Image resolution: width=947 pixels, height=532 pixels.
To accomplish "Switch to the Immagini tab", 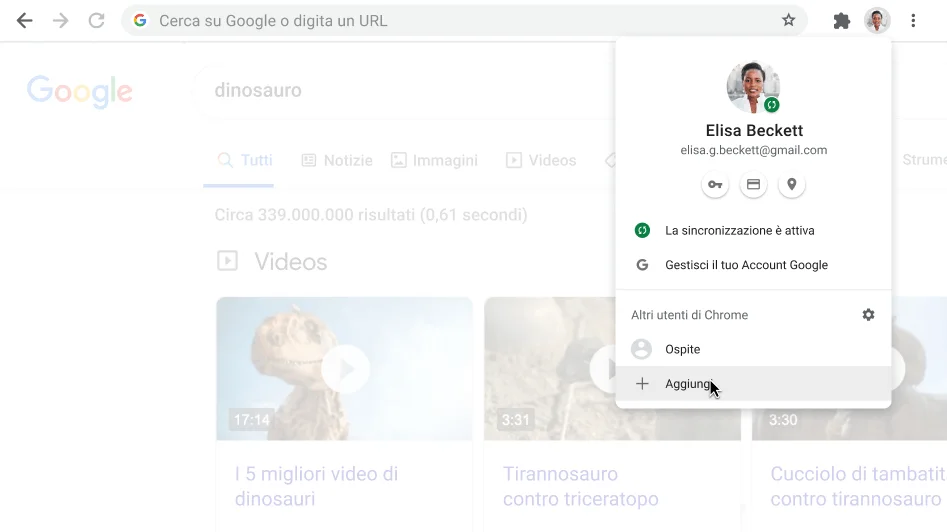I will pos(434,160).
